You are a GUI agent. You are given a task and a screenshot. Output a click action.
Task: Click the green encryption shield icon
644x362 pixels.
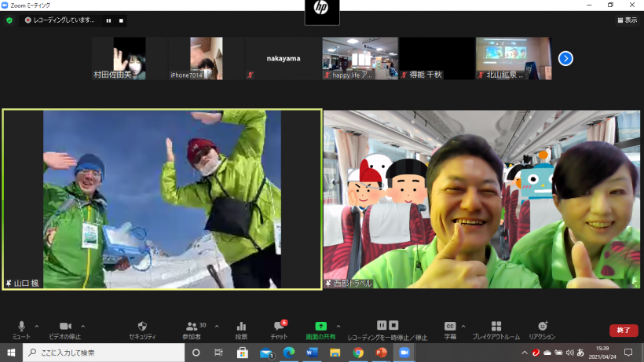[x=9, y=20]
